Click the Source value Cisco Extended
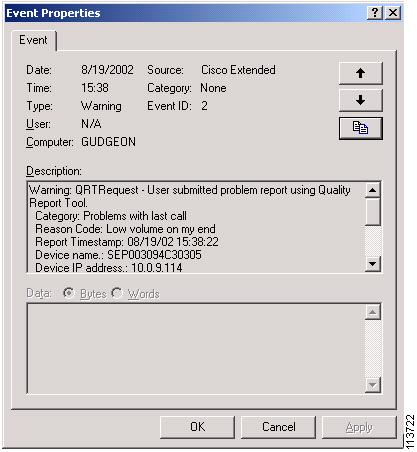417x452 pixels. click(238, 70)
